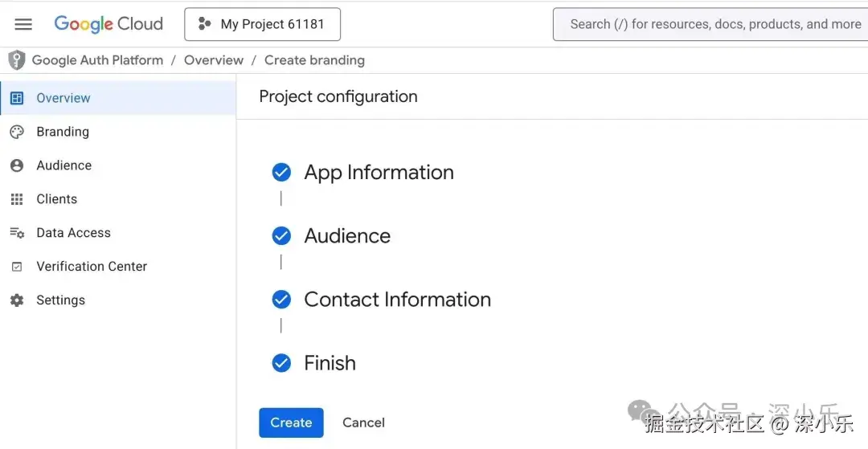Image resolution: width=868 pixels, height=449 pixels.
Task: Click the Audience person icon
Action: pos(17,165)
